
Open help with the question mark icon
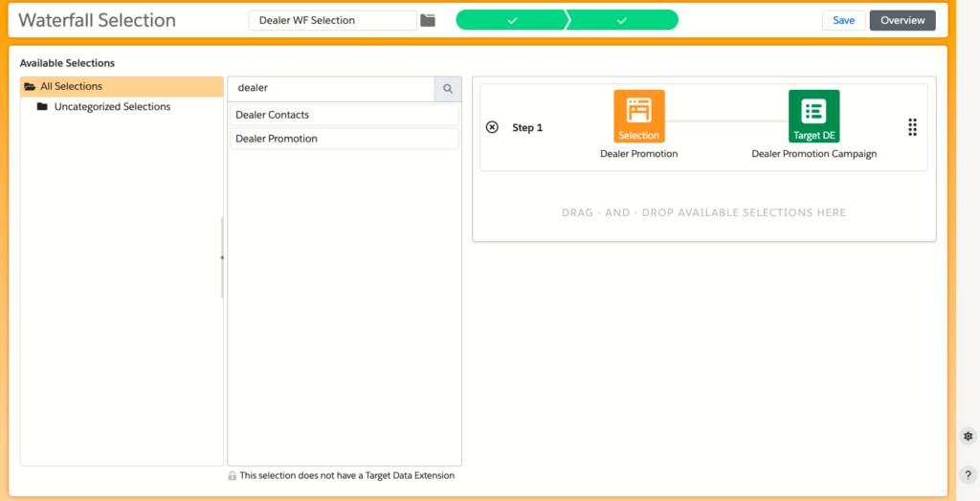968,474
